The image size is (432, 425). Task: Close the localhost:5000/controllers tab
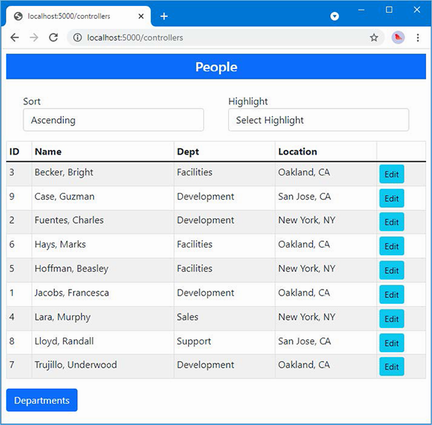coord(141,16)
